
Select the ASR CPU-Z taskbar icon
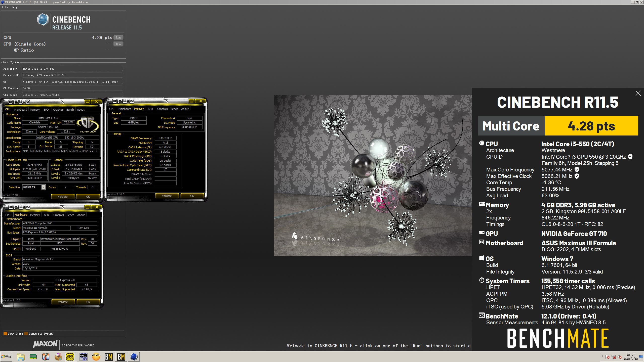pyautogui.click(x=70, y=357)
